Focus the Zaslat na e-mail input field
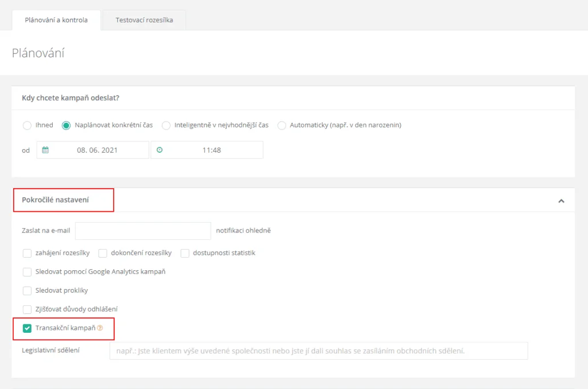This screenshot has width=588, height=389. [143, 231]
